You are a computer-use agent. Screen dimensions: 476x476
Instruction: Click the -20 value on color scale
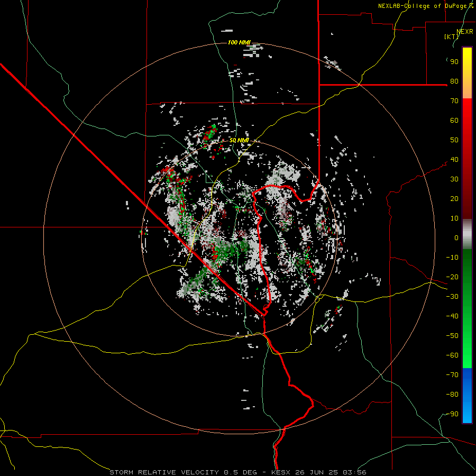pyautogui.click(x=452, y=277)
